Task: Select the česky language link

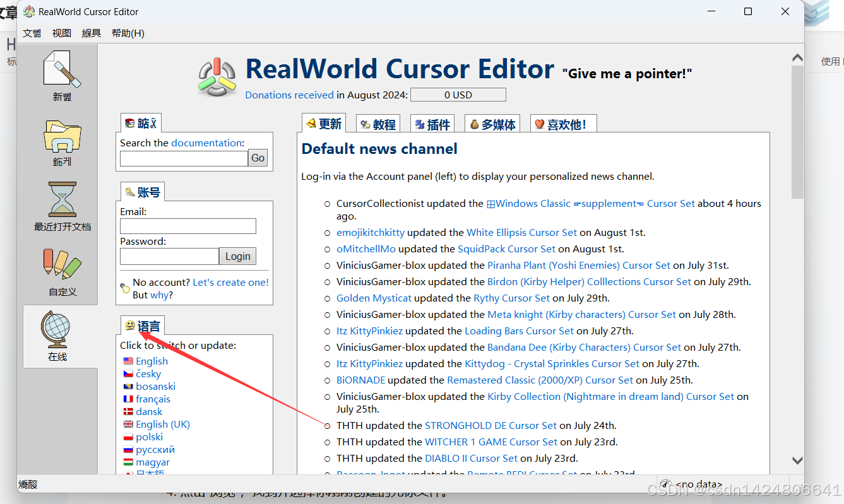Action: click(x=148, y=374)
